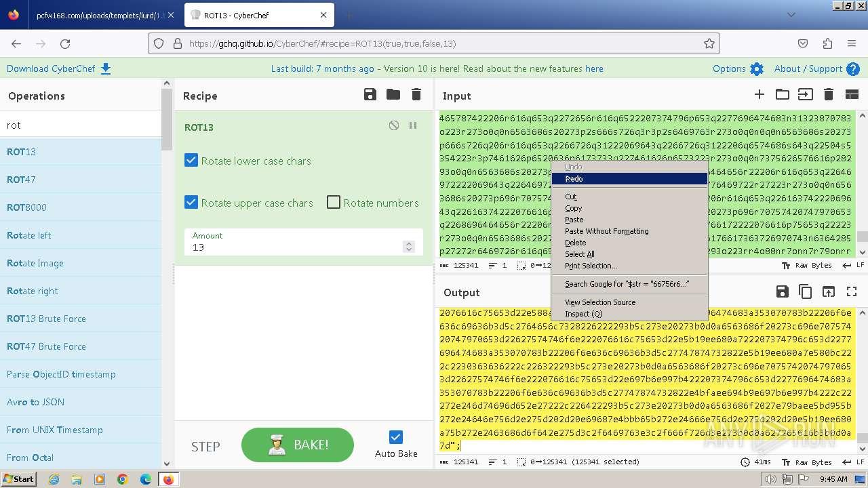868x488 pixels.
Task: Save the recipe with the floppy icon
Action: pyautogui.click(x=370, y=95)
